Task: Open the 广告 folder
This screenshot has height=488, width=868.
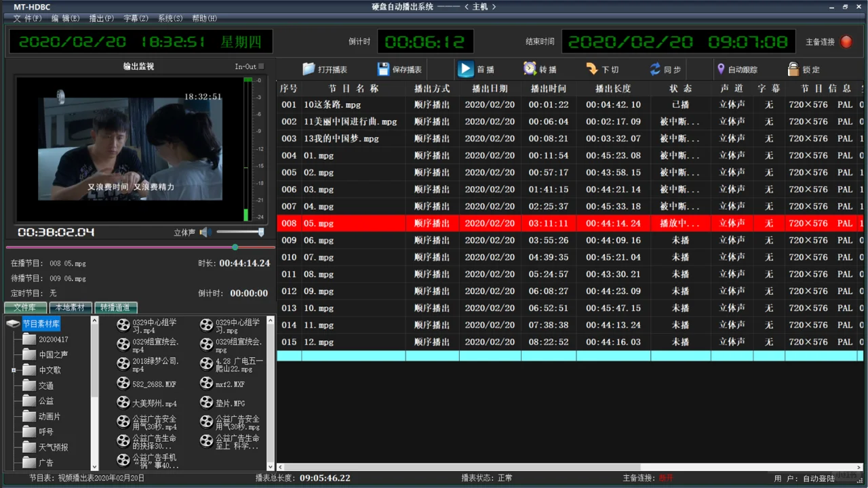Action: tap(38, 463)
